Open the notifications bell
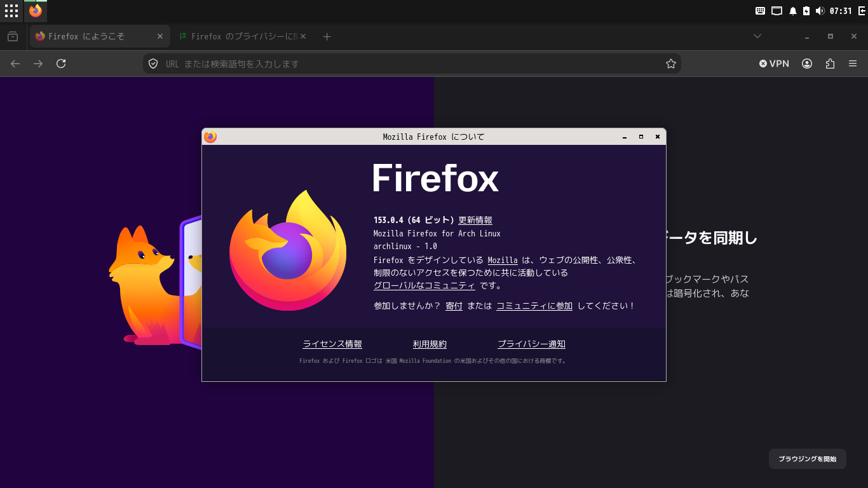 (x=793, y=11)
